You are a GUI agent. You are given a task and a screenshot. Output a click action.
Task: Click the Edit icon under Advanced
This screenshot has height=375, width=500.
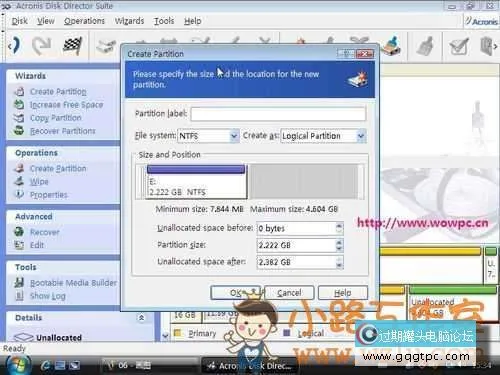coord(19,245)
